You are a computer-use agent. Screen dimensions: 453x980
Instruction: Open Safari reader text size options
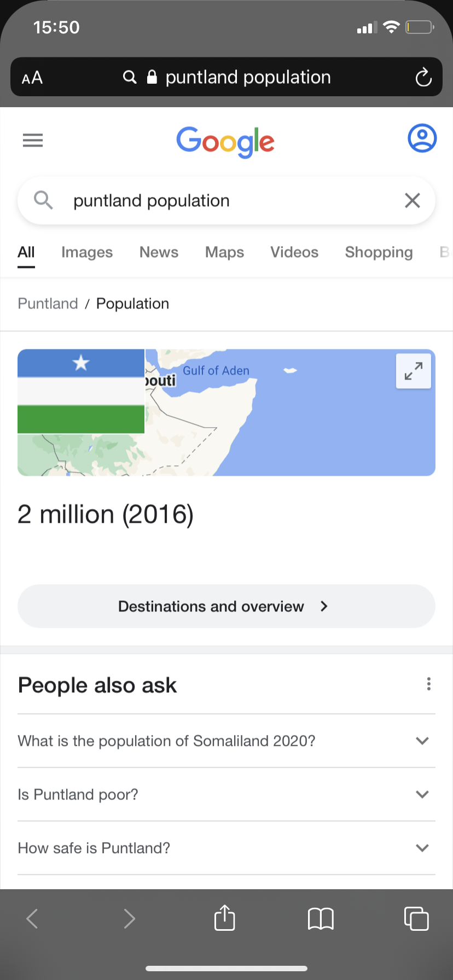pyautogui.click(x=32, y=78)
